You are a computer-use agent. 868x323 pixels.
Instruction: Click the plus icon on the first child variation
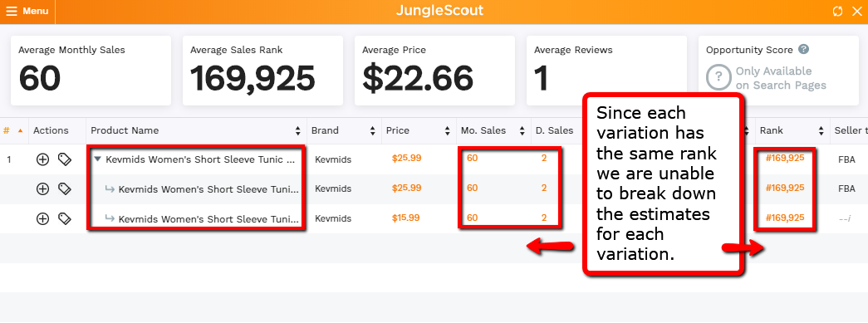point(42,189)
